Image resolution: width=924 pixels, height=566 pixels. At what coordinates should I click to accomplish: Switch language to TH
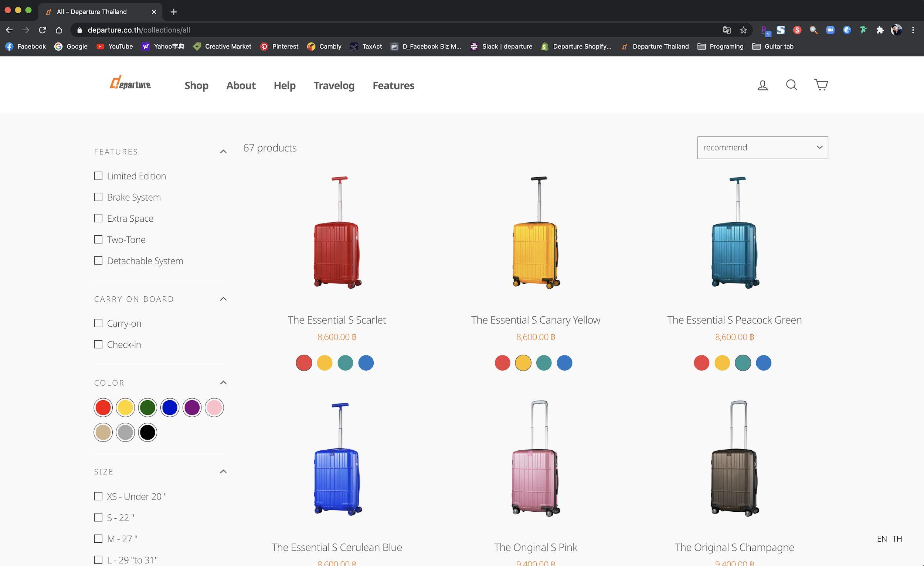897,539
